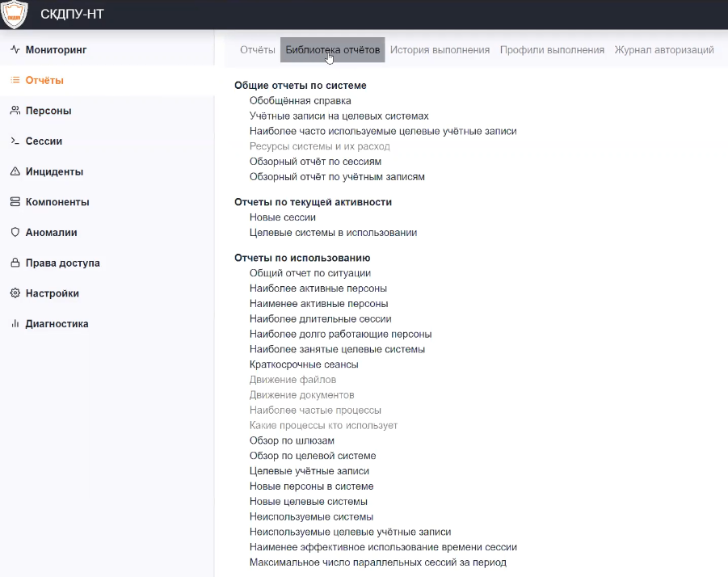Go to Журнал авторизаций tab

(x=664, y=50)
